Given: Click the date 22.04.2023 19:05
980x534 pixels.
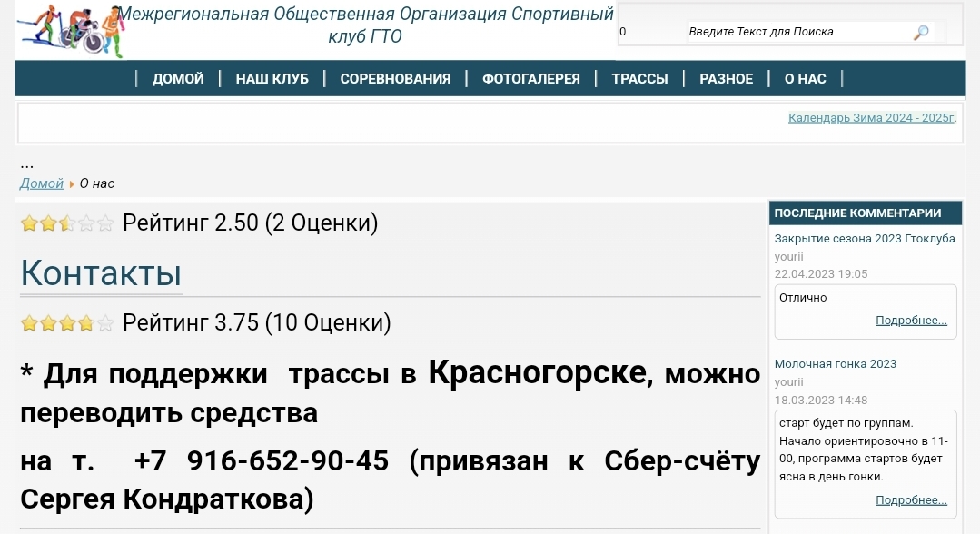Looking at the screenshot, I should coord(821,274).
